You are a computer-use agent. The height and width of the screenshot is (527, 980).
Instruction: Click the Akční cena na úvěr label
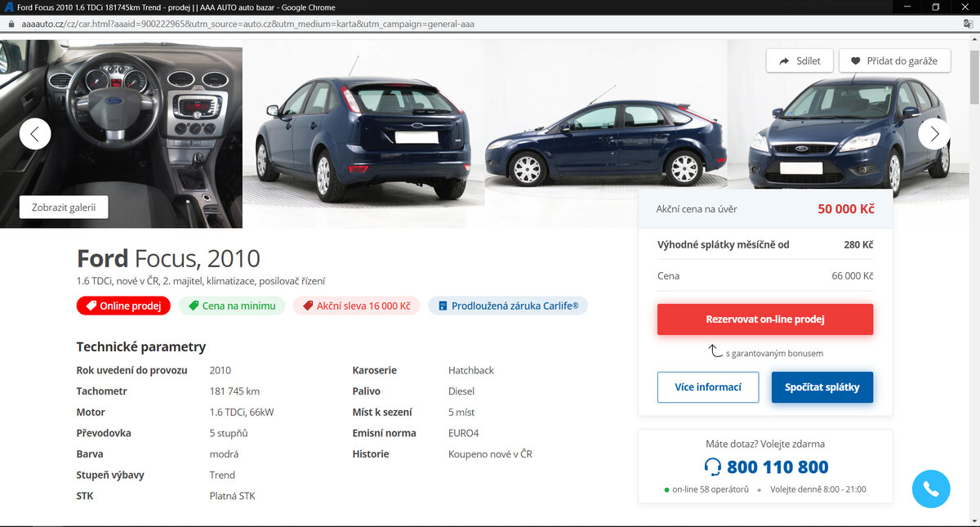click(x=697, y=209)
